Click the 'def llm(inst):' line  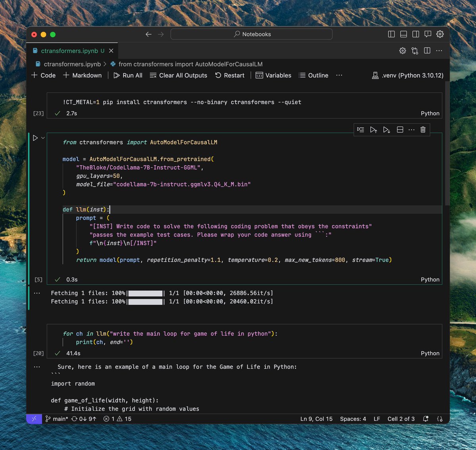coord(86,209)
